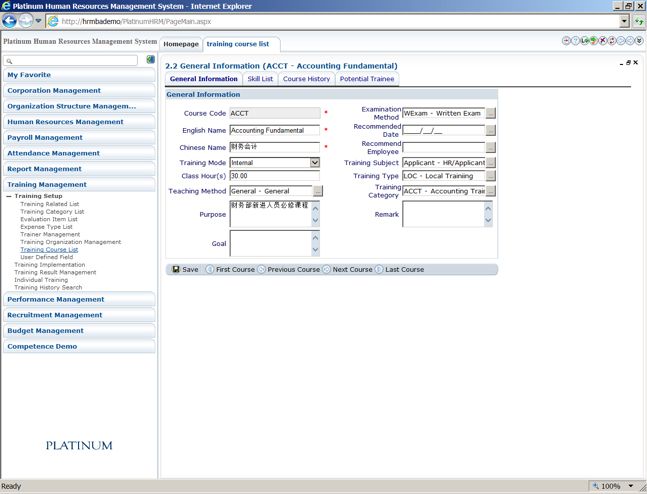Screen dimensions: 647x494
Task: Expand Budget Management section
Action: (x=79, y=331)
